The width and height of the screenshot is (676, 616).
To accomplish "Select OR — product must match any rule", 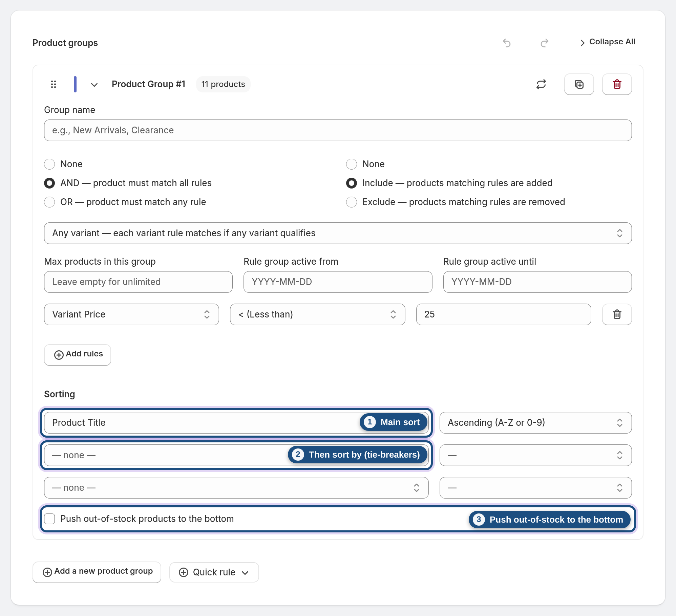I will click(49, 202).
